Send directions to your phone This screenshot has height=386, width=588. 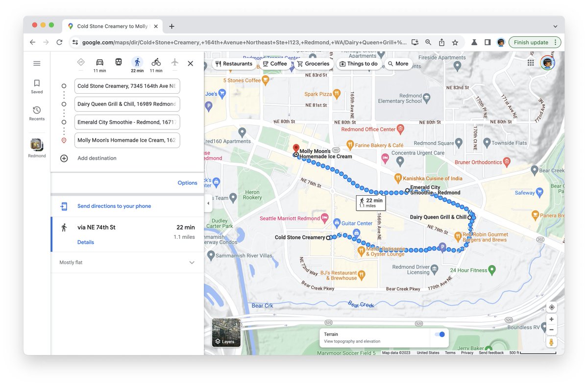click(x=114, y=206)
